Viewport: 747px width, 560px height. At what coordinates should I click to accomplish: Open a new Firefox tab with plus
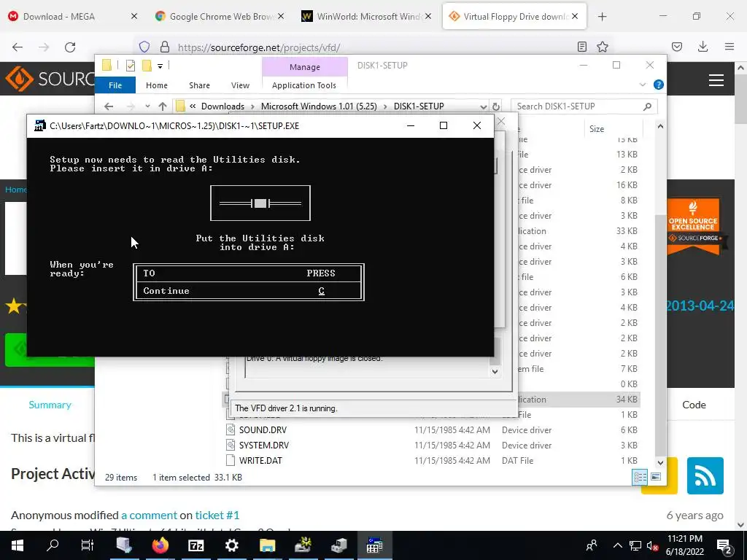(x=602, y=17)
